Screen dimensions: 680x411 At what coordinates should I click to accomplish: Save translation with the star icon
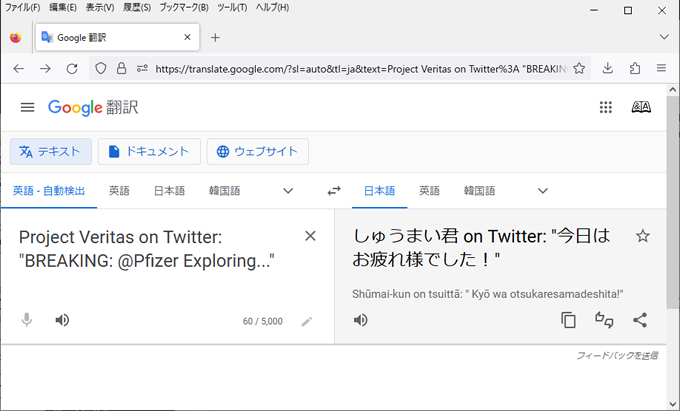click(643, 236)
